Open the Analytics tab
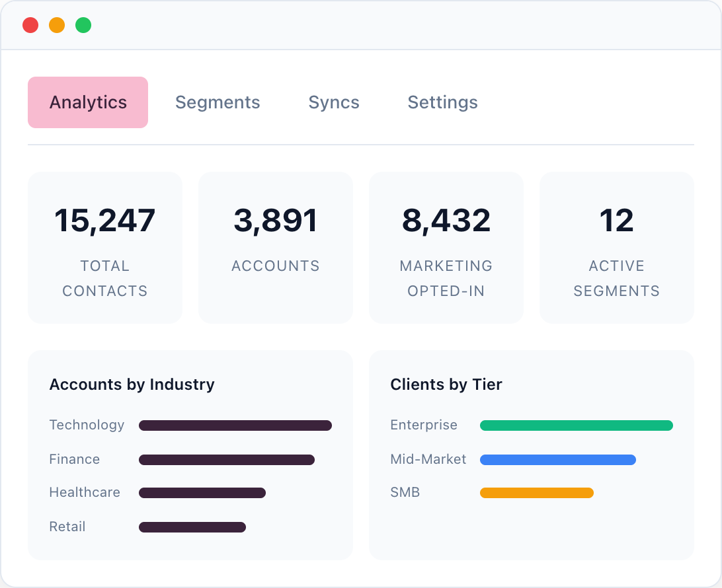722x588 pixels. [88, 102]
